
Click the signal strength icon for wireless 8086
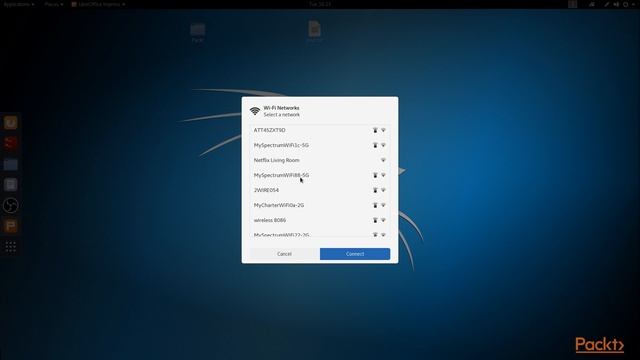(x=383, y=220)
